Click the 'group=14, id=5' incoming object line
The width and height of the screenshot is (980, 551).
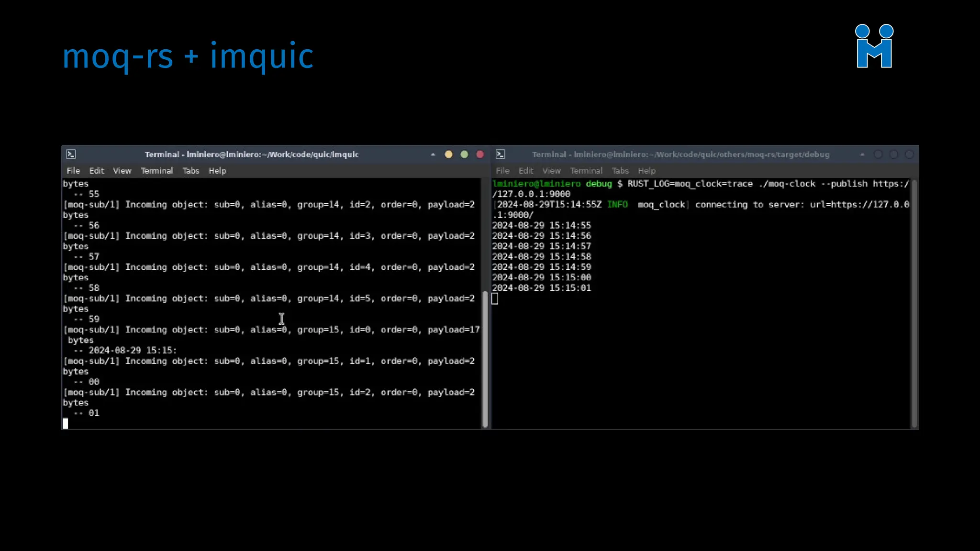(269, 298)
